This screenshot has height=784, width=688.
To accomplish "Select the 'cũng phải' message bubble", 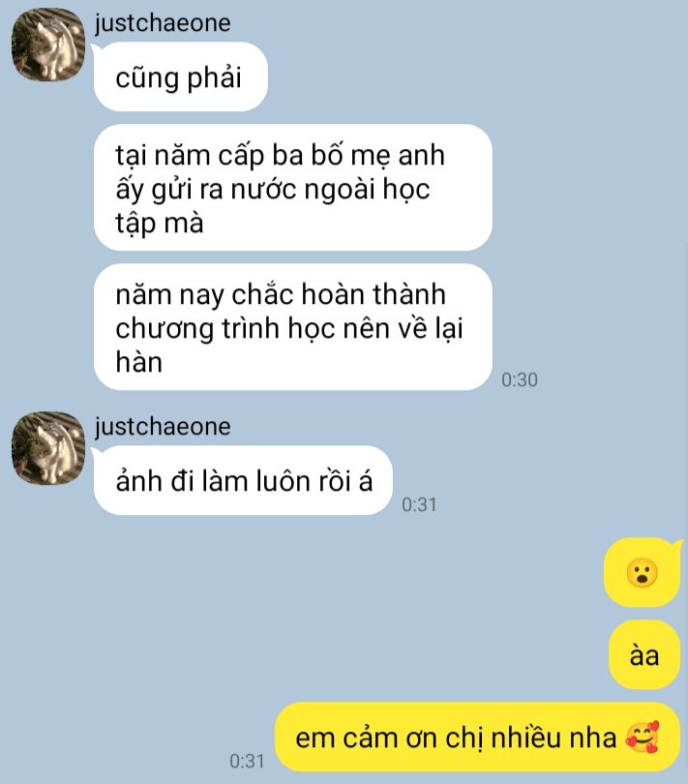I will [181, 77].
